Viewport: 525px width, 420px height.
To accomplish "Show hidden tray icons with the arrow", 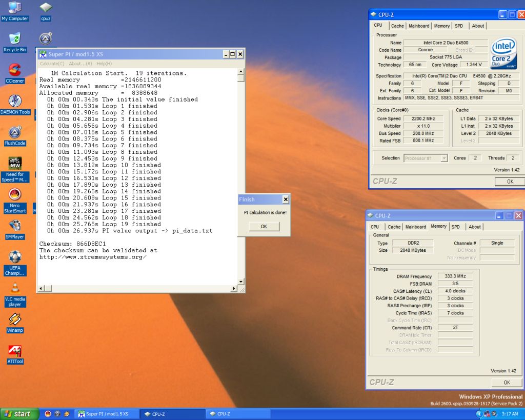I will (x=479, y=414).
